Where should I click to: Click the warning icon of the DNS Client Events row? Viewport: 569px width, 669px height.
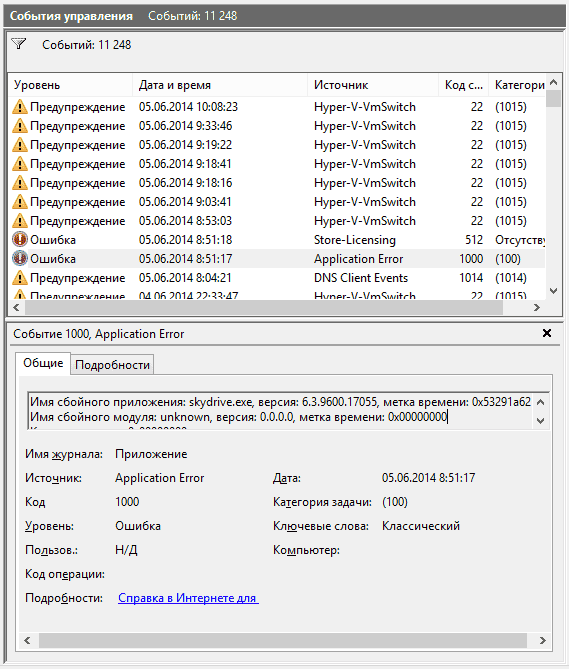[x=20, y=278]
